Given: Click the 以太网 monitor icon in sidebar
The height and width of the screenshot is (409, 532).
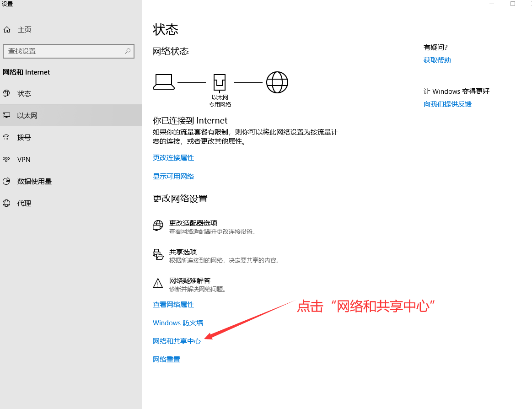Looking at the screenshot, I should pyautogui.click(x=6, y=116).
